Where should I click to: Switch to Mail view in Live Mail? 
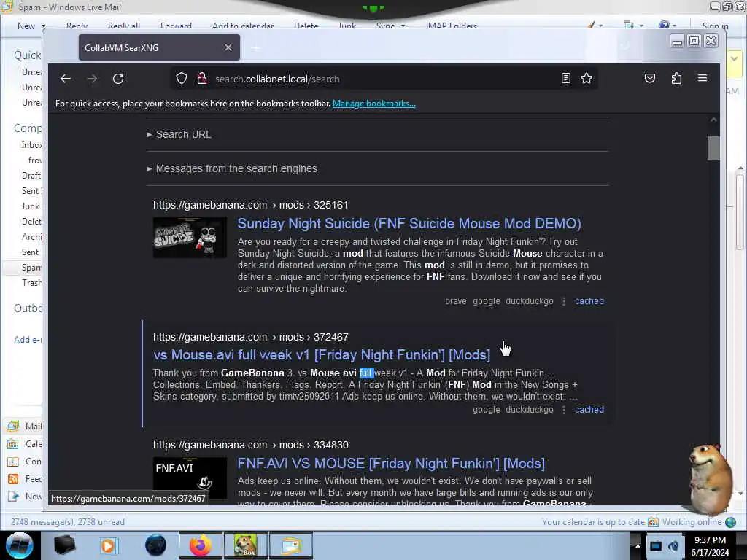click(26, 426)
